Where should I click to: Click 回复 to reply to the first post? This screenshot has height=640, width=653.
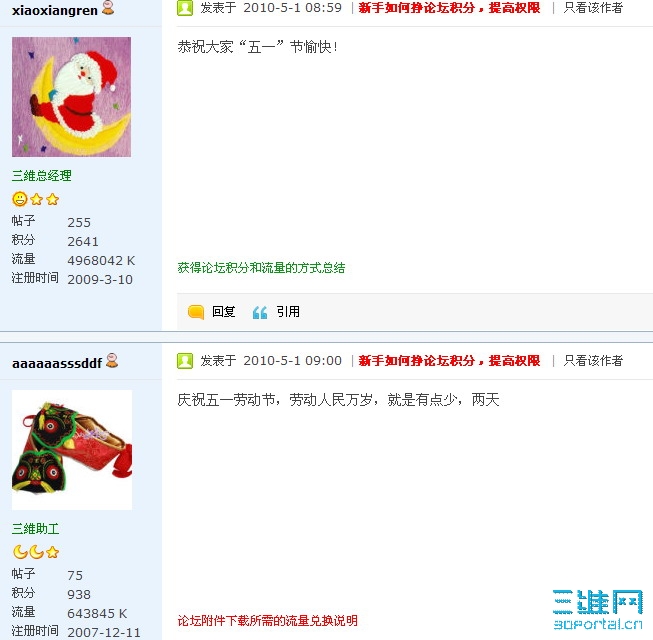click(224, 311)
